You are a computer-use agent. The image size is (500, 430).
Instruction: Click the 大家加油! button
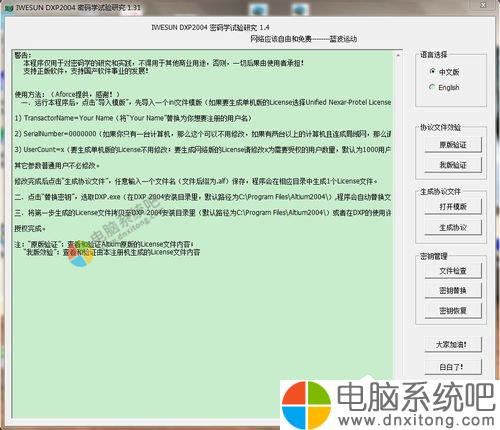[x=453, y=344]
